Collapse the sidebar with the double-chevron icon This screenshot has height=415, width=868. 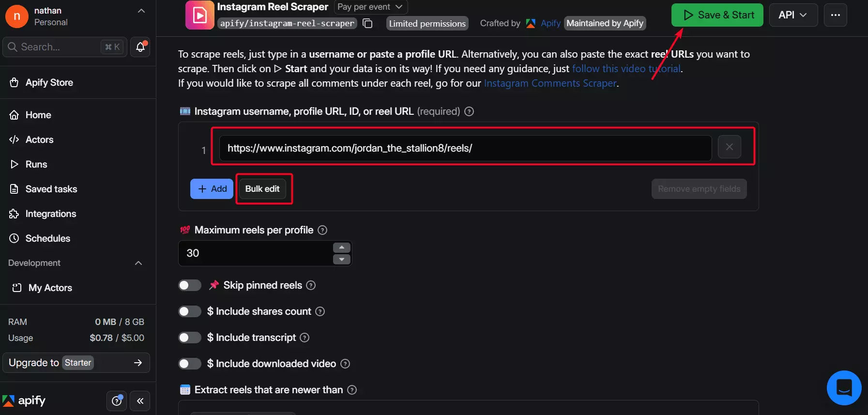point(140,401)
